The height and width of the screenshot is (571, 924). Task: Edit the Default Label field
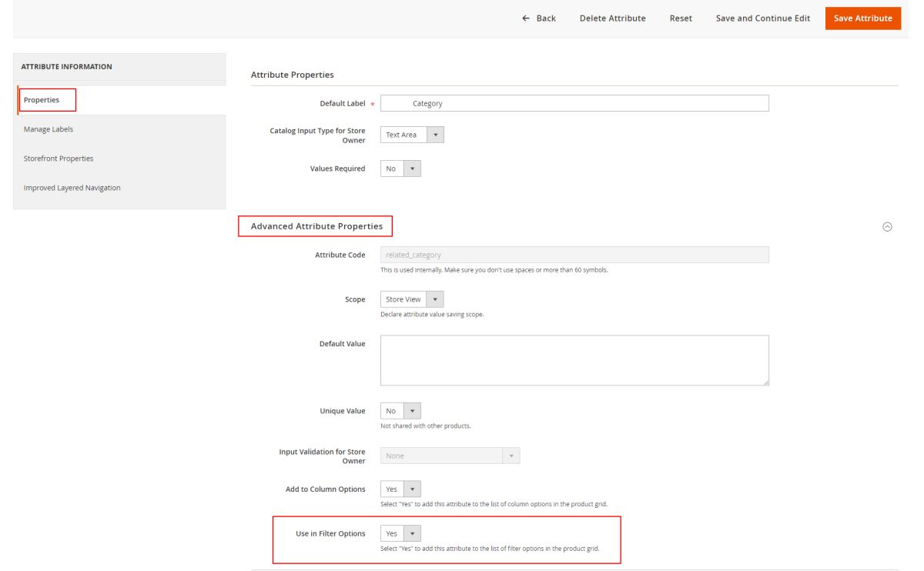click(574, 103)
